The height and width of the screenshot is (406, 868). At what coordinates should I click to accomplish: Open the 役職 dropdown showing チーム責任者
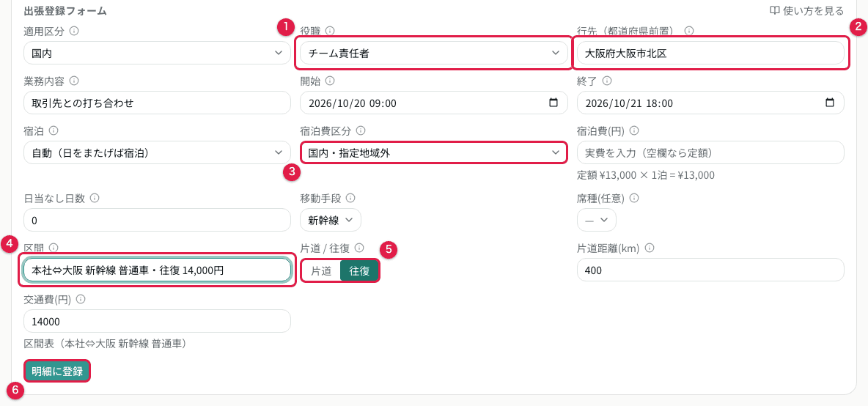coord(434,53)
